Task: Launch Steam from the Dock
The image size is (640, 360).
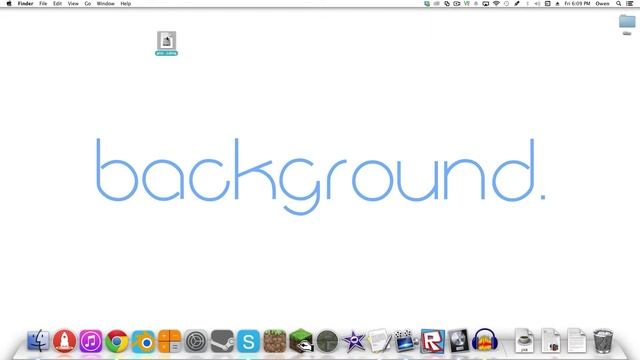Action: coord(222,341)
